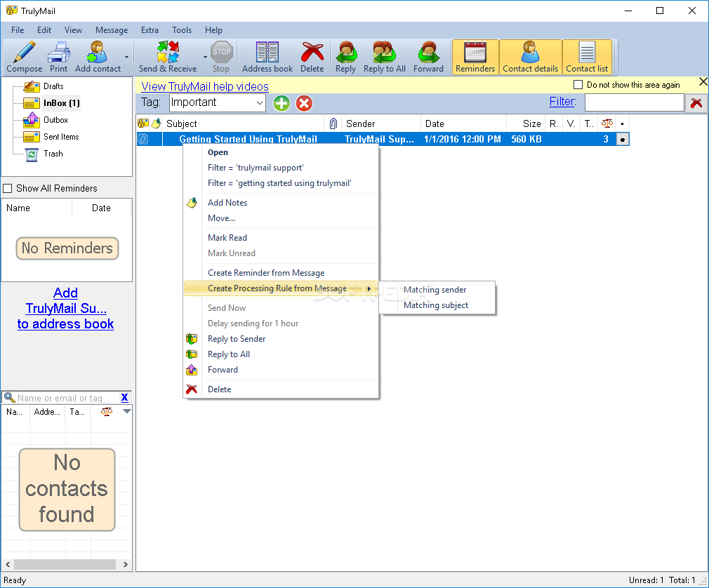Open the Send & Receive dropdown arrow
The height and width of the screenshot is (588, 709).
coord(205,57)
